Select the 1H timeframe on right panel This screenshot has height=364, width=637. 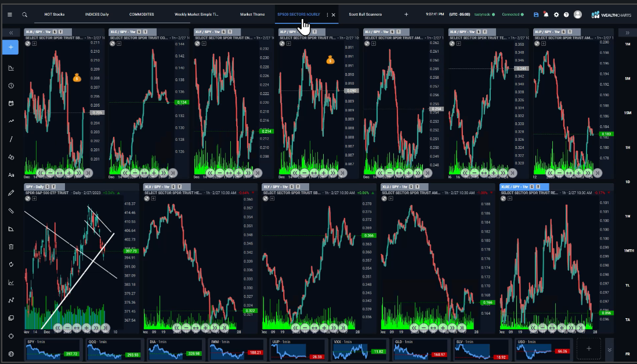pyautogui.click(x=627, y=148)
